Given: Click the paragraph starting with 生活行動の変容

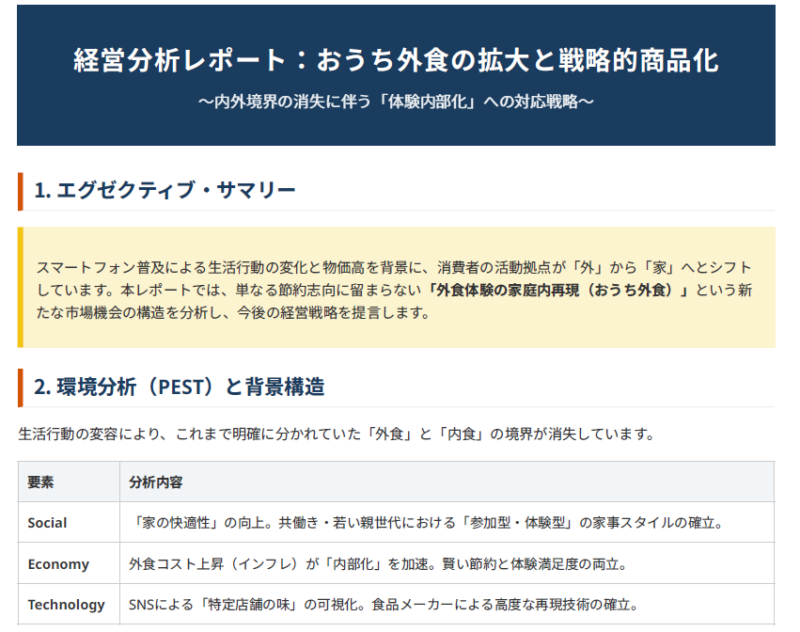Looking at the screenshot, I should 336,434.
